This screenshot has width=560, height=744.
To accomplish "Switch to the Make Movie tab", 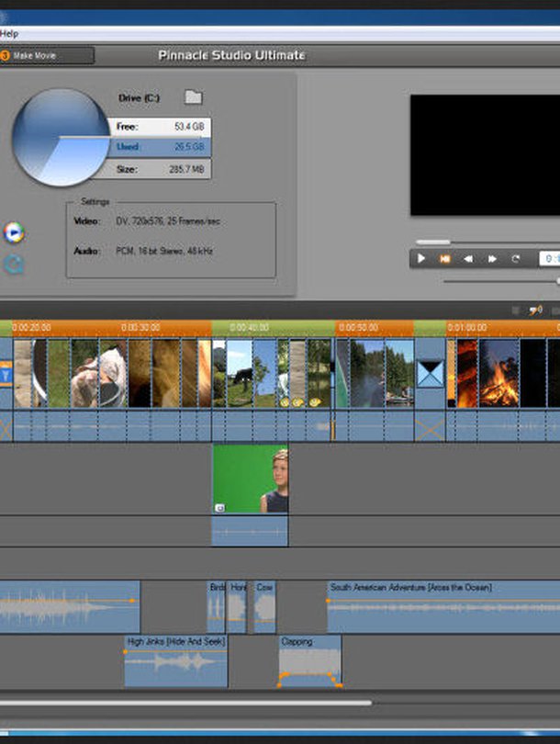I will (x=48, y=56).
